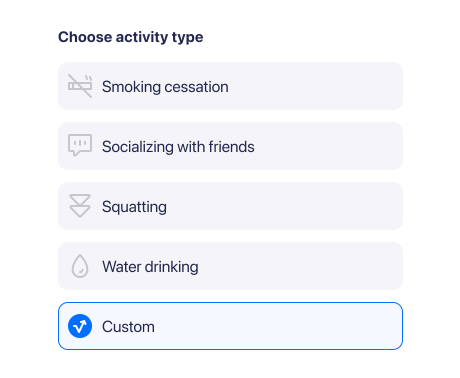
Task: Select the Socializing with friends option
Action: pyautogui.click(x=230, y=146)
